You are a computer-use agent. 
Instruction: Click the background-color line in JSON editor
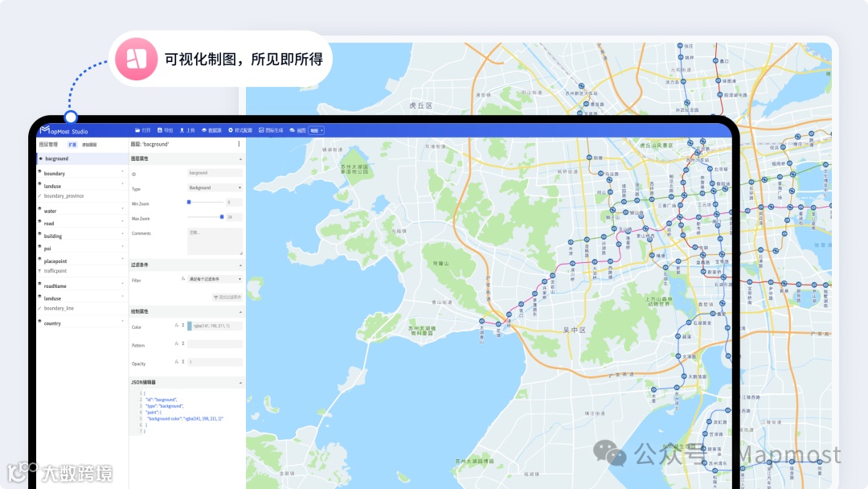[x=185, y=419]
